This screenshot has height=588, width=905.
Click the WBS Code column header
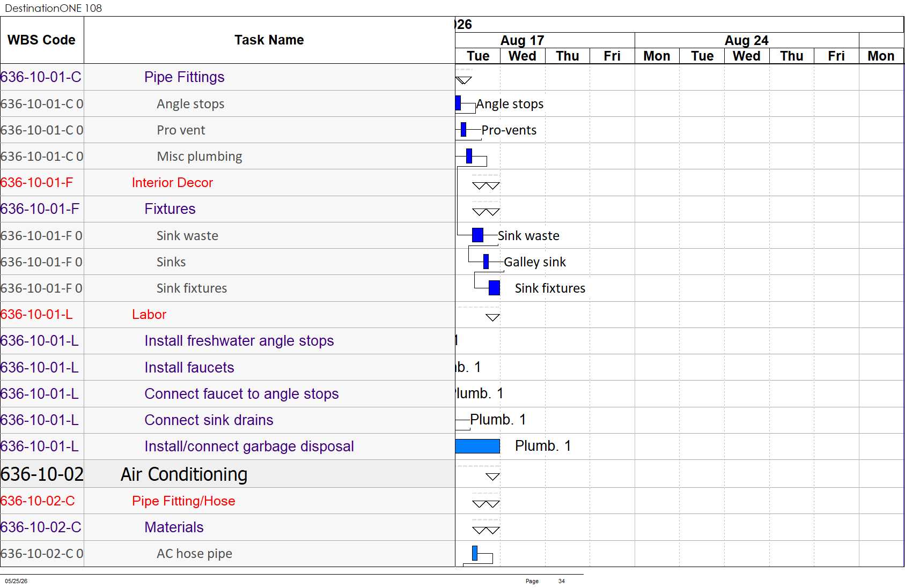pyautogui.click(x=42, y=40)
